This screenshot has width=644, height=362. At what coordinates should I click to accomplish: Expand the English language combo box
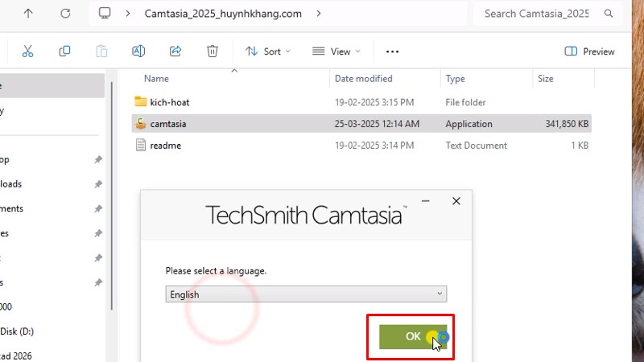[306, 294]
